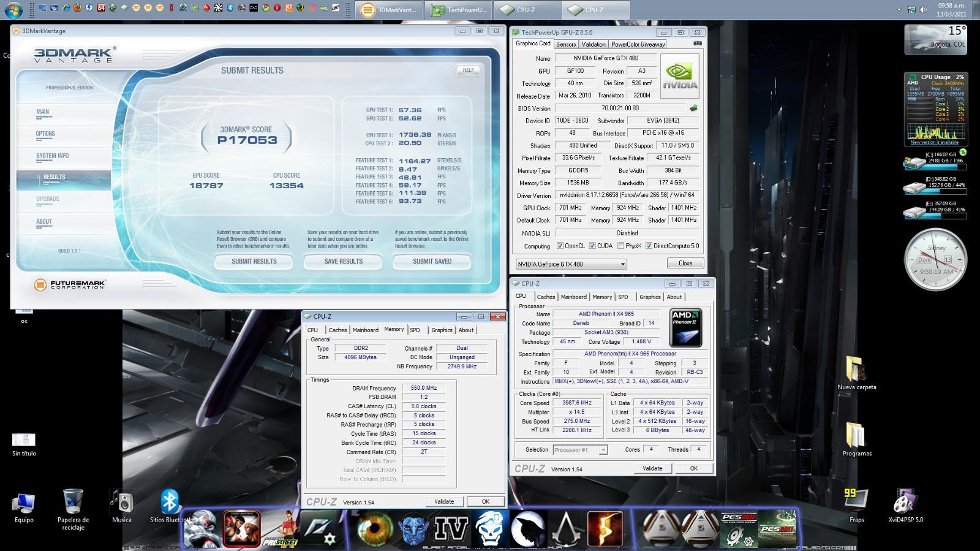
Task: Open Fraps desktop icon
Action: (856, 506)
